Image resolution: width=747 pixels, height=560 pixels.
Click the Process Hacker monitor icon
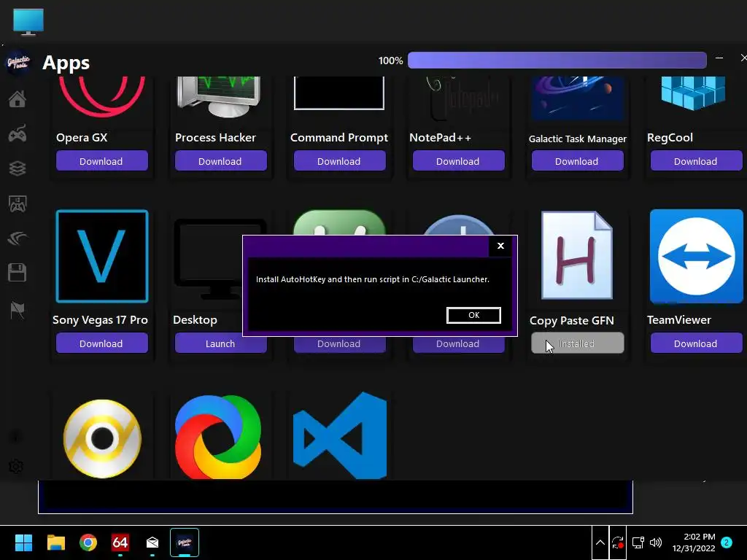(x=219, y=97)
